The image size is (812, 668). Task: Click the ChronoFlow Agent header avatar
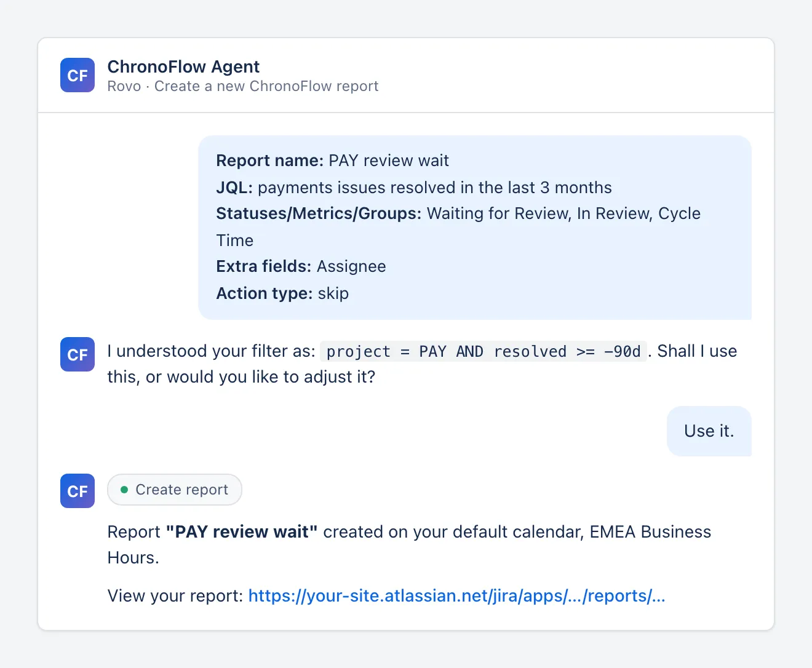78,75
